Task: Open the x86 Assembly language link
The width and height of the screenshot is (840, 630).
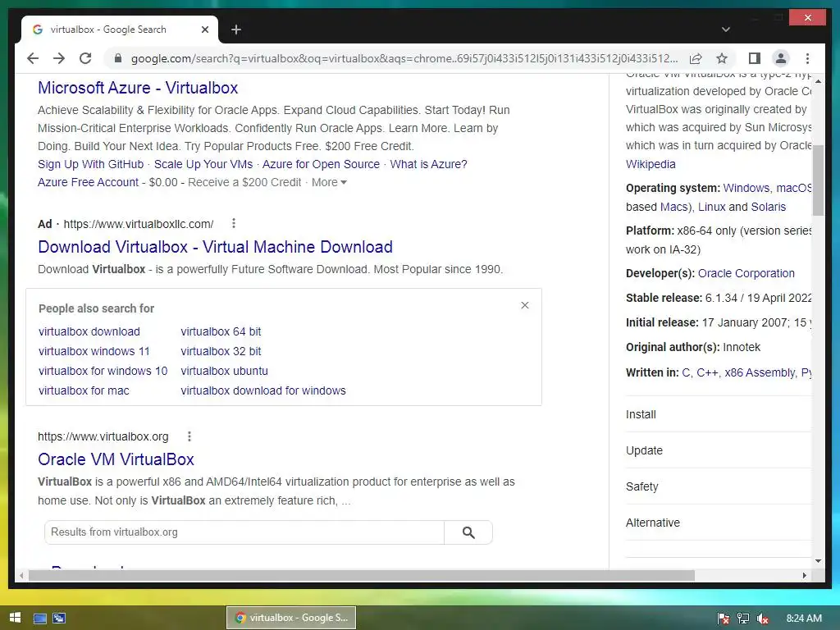Action: click(760, 373)
